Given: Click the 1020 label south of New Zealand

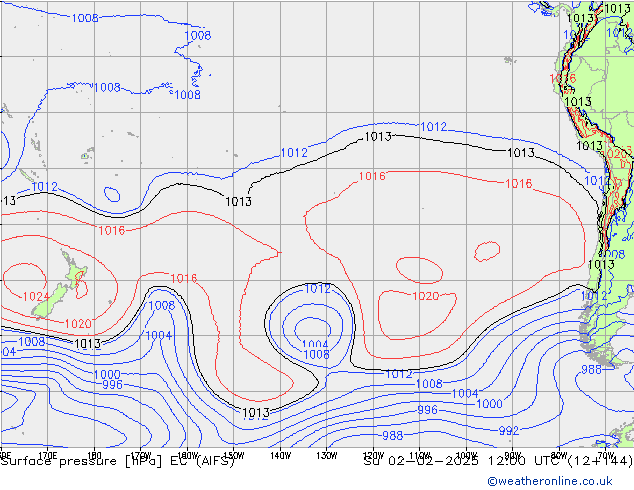Looking at the screenshot, I should [78, 324].
